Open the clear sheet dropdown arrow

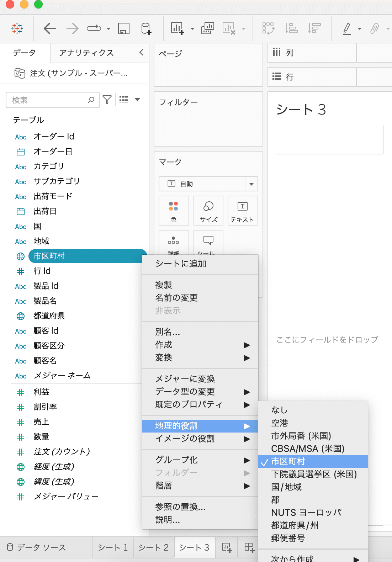[244, 29]
